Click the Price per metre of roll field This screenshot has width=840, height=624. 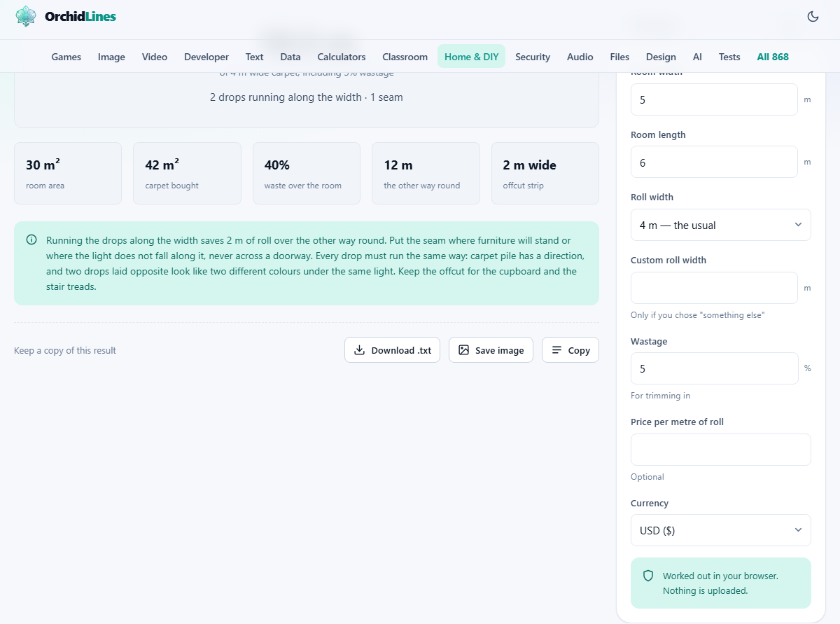pyautogui.click(x=721, y=450)
